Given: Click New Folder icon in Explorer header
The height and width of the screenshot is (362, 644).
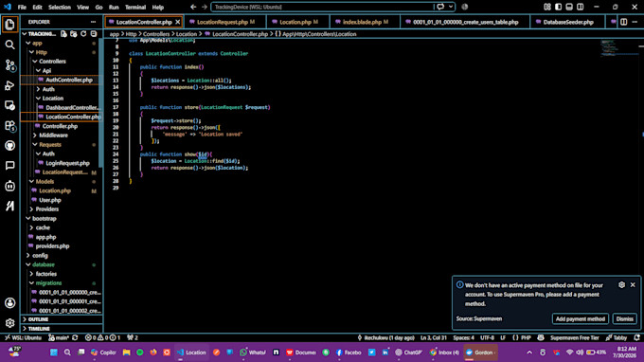Looking at the screenshot, I should click(74, 34).
